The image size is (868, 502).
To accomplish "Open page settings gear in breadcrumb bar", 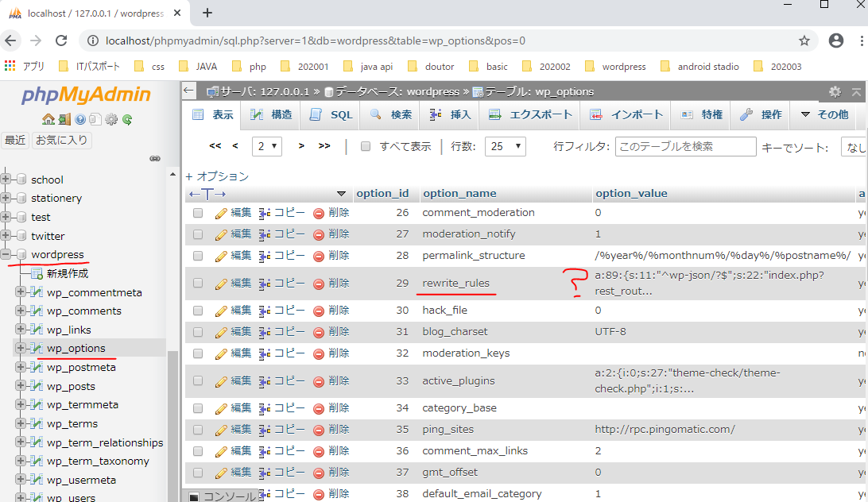I will (835, 92).
